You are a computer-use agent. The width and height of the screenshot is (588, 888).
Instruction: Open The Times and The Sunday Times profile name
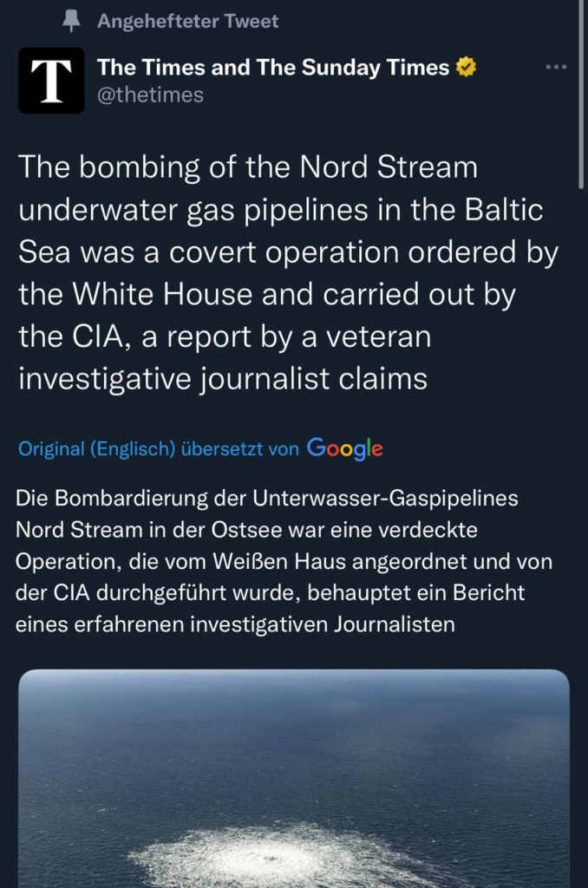click(273, 68)
